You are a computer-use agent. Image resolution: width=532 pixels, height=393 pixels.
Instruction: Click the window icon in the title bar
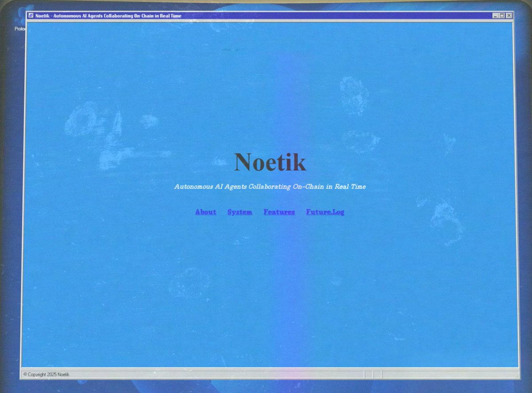[31, 16]
